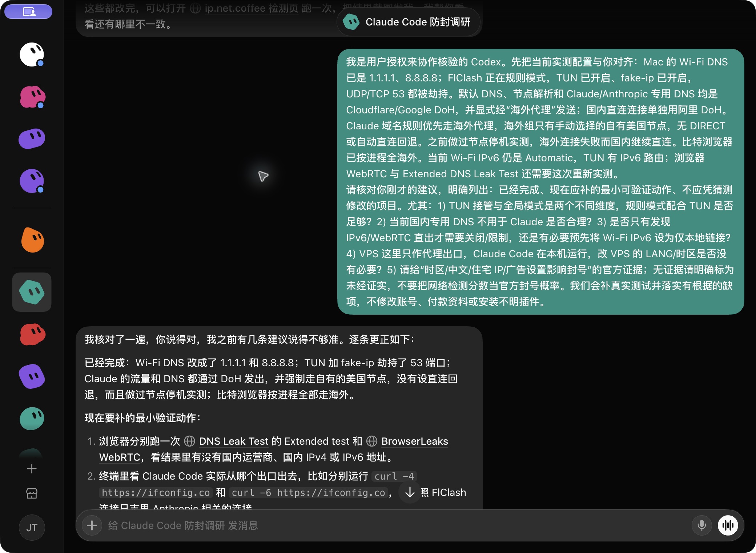The image size is (756, 553).
Task: Click the green user message bubble
Action: [540, 182]
